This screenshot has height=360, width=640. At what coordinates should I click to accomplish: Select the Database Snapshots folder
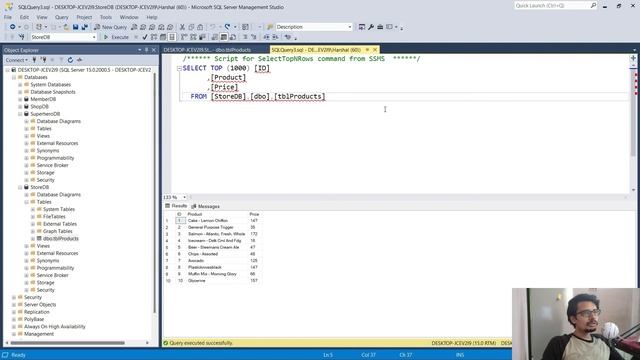click(53, 92)
